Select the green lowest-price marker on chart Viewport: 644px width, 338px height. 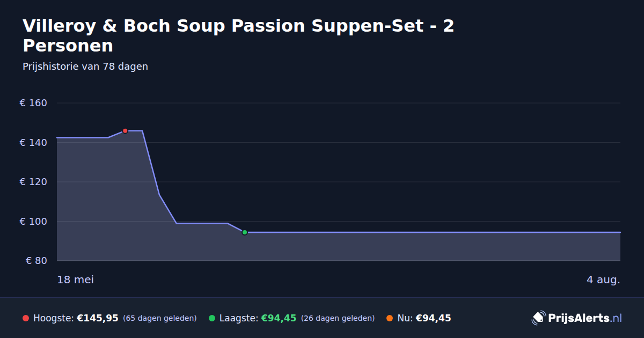coord(245,232)
